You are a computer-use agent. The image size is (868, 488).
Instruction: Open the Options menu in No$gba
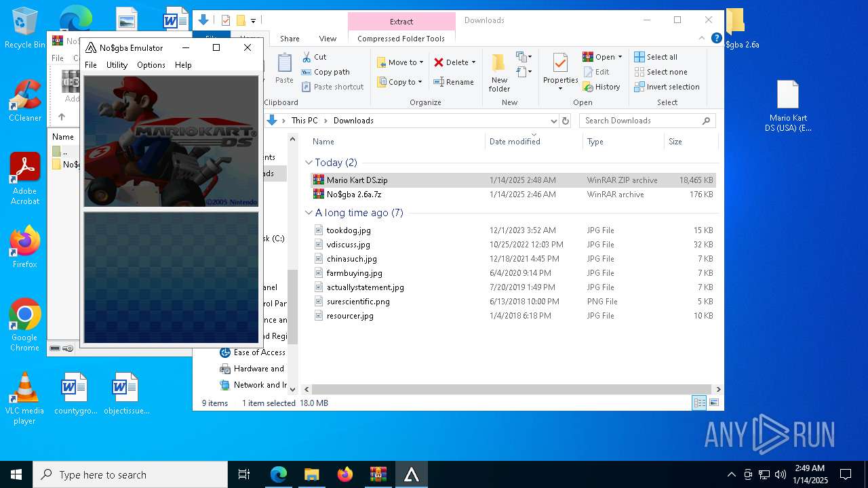coord(151,65)
